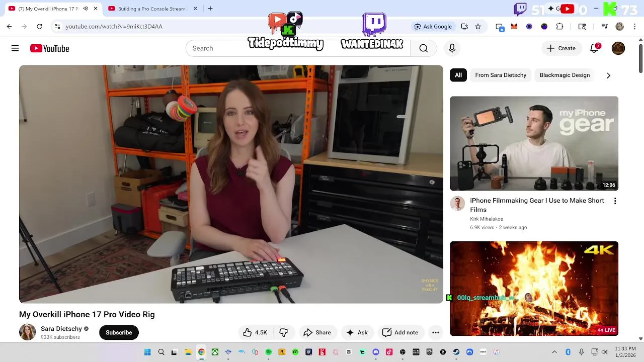Open a new browser tab
This screenshot has width=644, height=362.
coord(210,9)
